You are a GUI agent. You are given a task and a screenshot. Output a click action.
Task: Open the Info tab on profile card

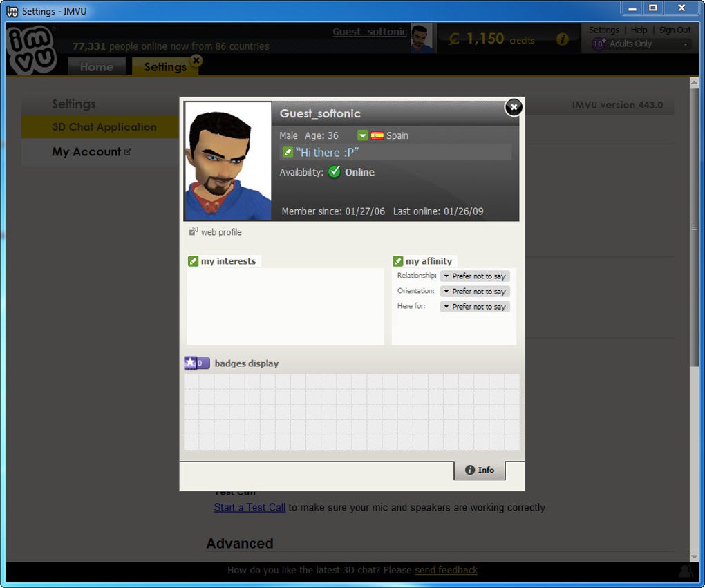(x=479, y=470)
